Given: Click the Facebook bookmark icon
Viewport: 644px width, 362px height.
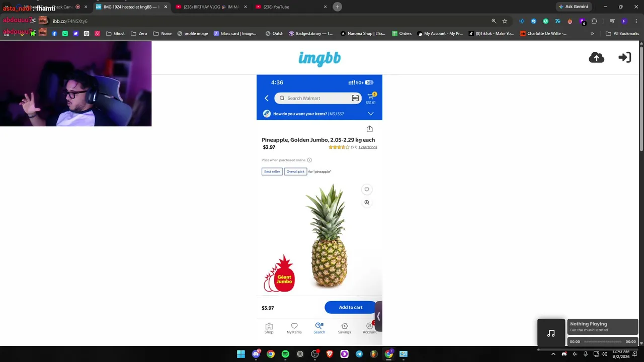Looking at the screenshot, I should (x=54, y=34).
